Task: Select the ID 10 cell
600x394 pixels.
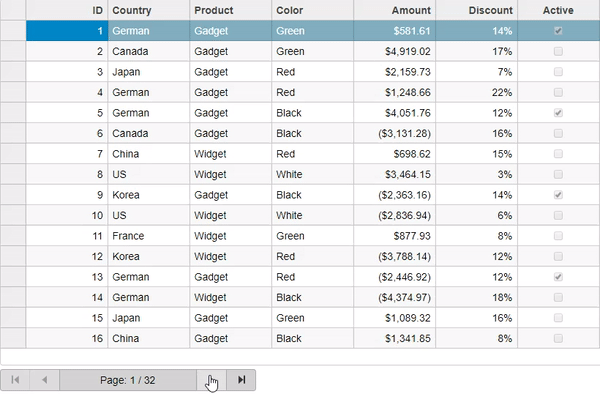Action: pyautogui.click(x=67, y=215)
